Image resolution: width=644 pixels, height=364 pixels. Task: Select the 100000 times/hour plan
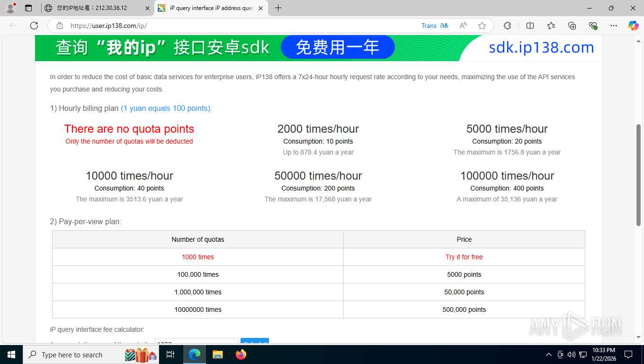tap(507, 176)
